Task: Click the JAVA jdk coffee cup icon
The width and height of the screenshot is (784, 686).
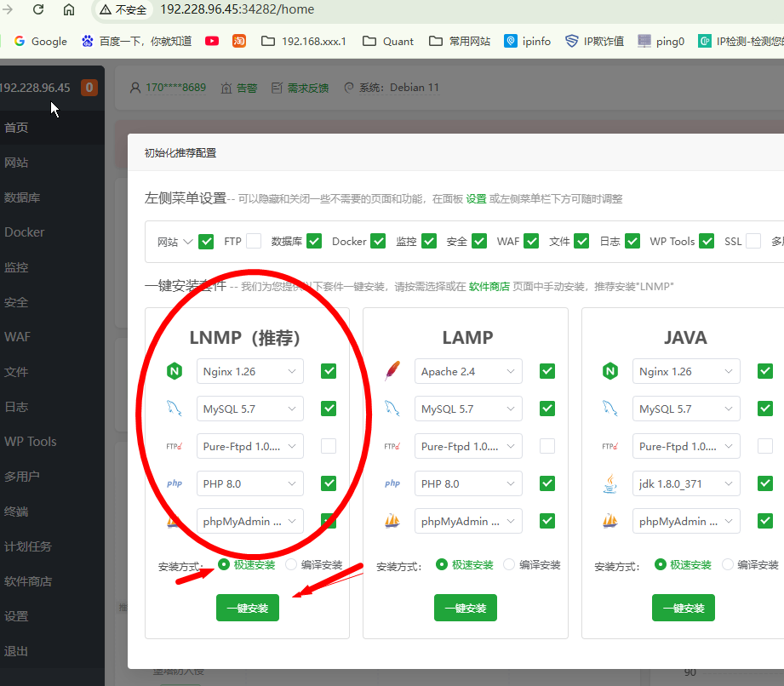Action: click(610, 484)
